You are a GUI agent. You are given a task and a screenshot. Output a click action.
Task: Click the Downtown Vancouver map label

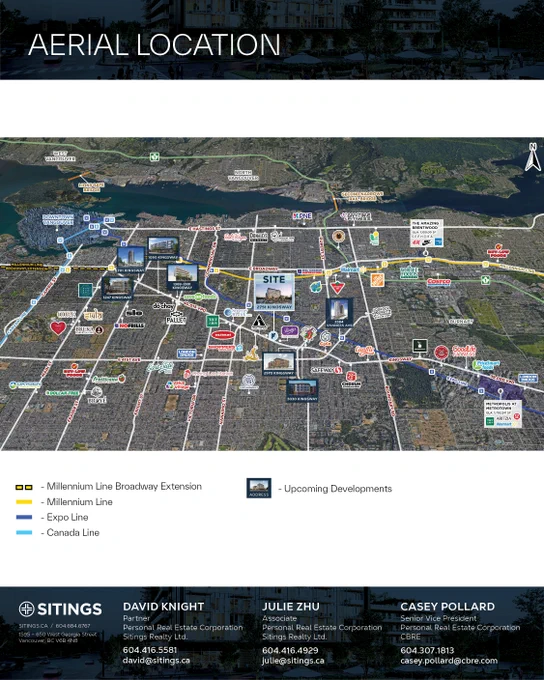pos(58,219)
